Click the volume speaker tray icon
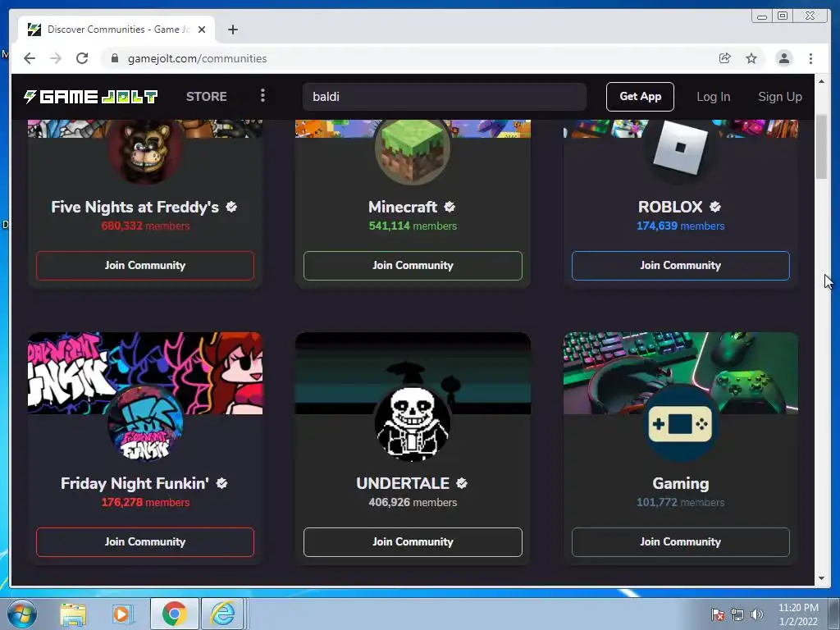The image size is (840, 630). pos(756,614)
